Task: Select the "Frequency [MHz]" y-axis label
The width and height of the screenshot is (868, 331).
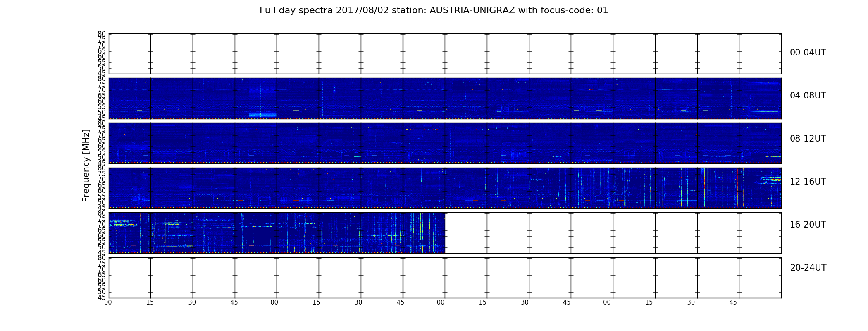Action: click(x=86, y=165)
